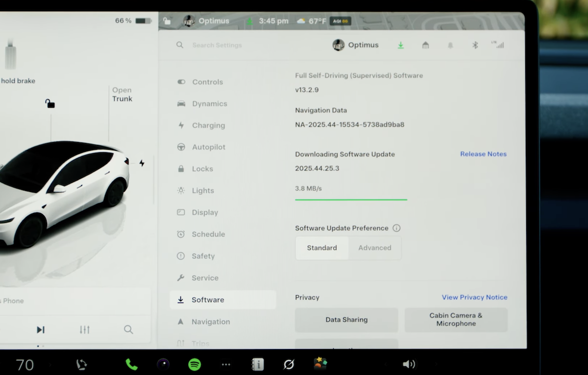Open Release Notes link
Viewport: 588px width, 375px height.
tap(483, 154)
